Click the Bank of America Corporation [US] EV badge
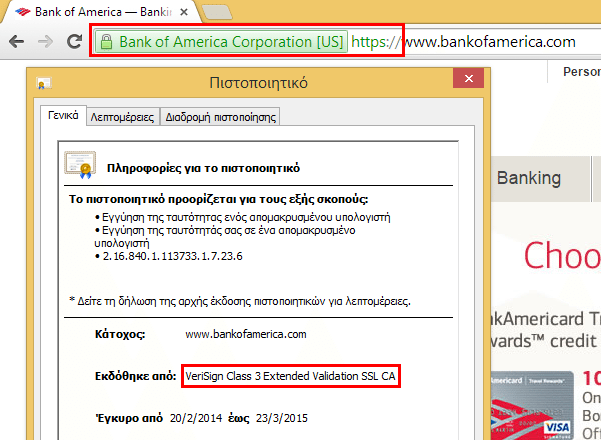 pyautogui.click(x=221, y=41)
